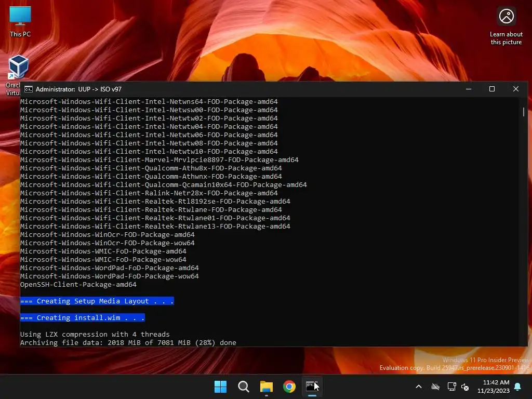Viewport: 532px width, 399px height.
Task: Open network status tray icon
Action: 451,387
